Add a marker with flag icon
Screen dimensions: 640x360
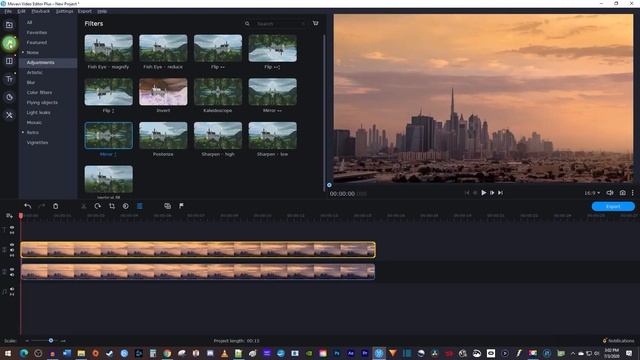click(x=181, y=206)
